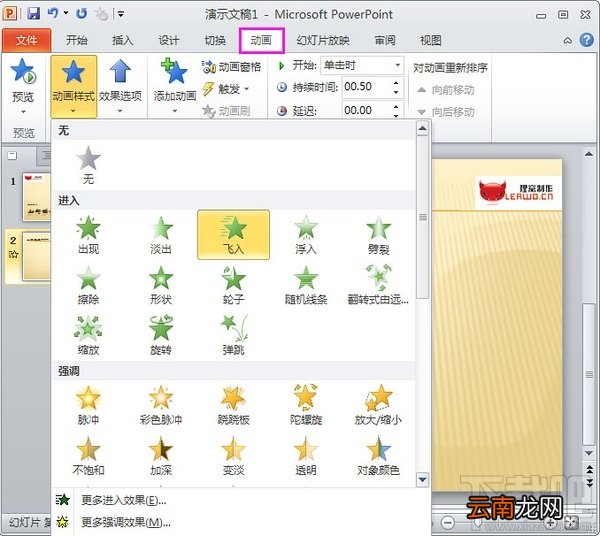Apply the 变淡 lighten effect
The height and width of the screenshot is (536, 600).
coord(233,456)
